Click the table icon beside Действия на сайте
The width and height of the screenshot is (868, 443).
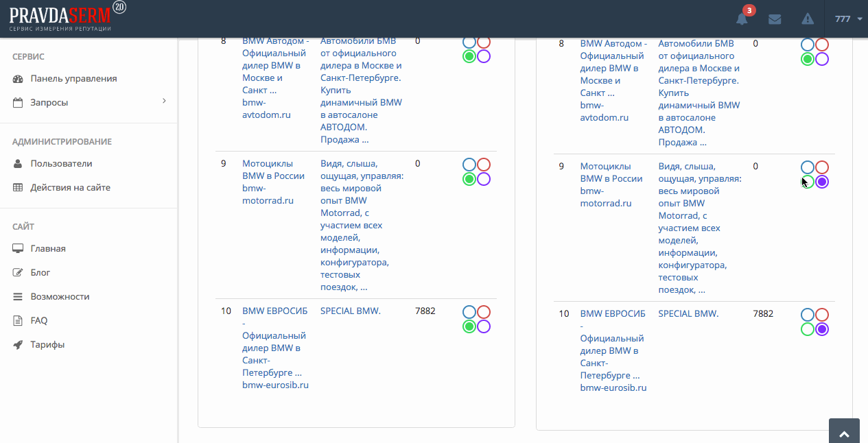click(x=18, y=188)
